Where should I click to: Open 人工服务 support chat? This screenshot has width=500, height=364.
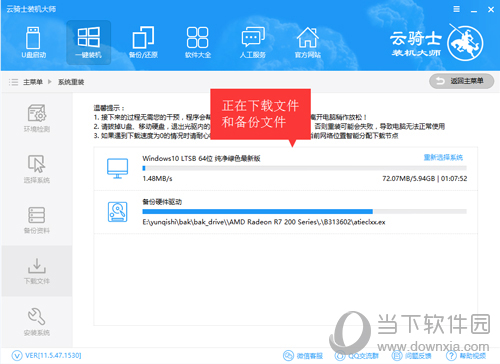tap(253, 43)
